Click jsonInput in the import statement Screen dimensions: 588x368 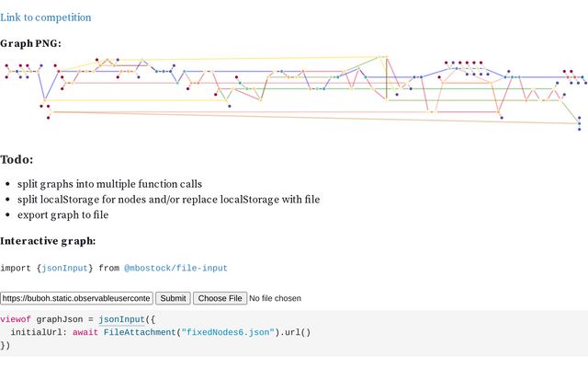tap(64, 268)
